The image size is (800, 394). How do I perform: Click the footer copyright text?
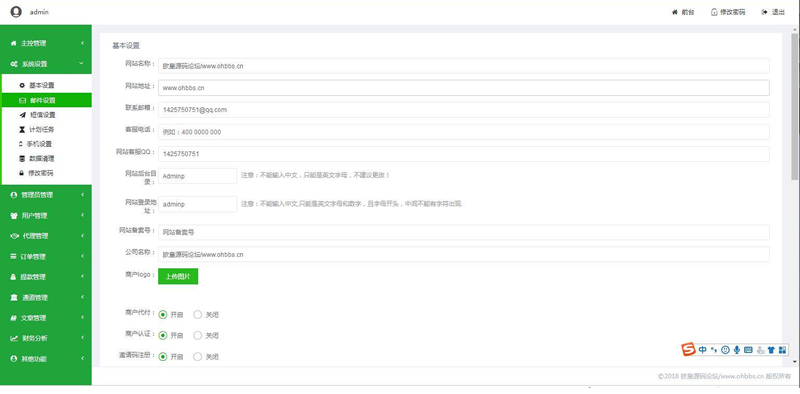click(x=724, y=376)
